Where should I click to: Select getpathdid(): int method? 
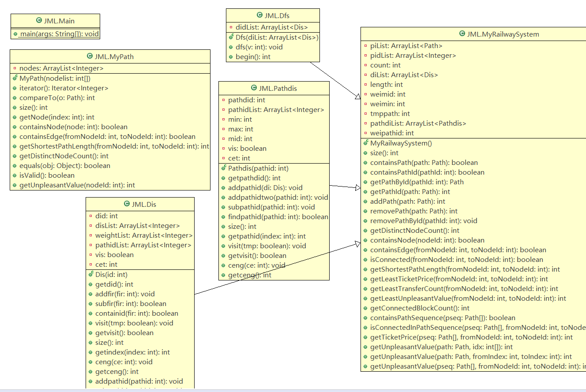[254, 178]
